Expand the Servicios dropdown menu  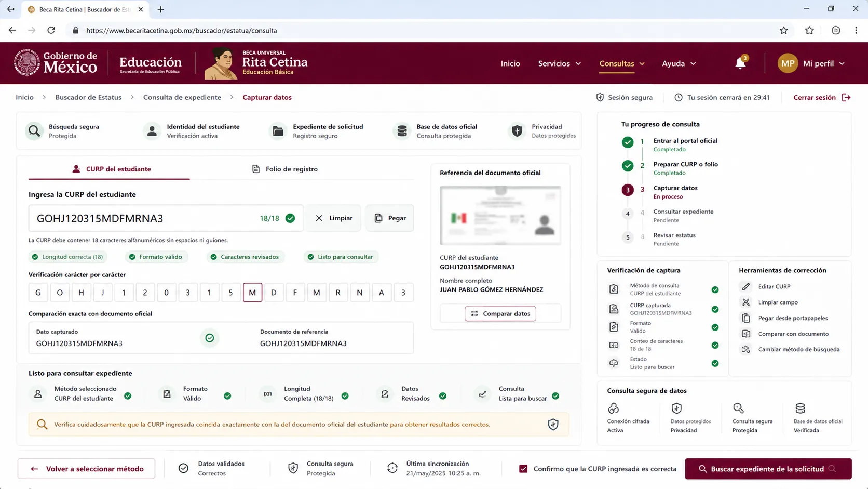[x=560, y=63]
